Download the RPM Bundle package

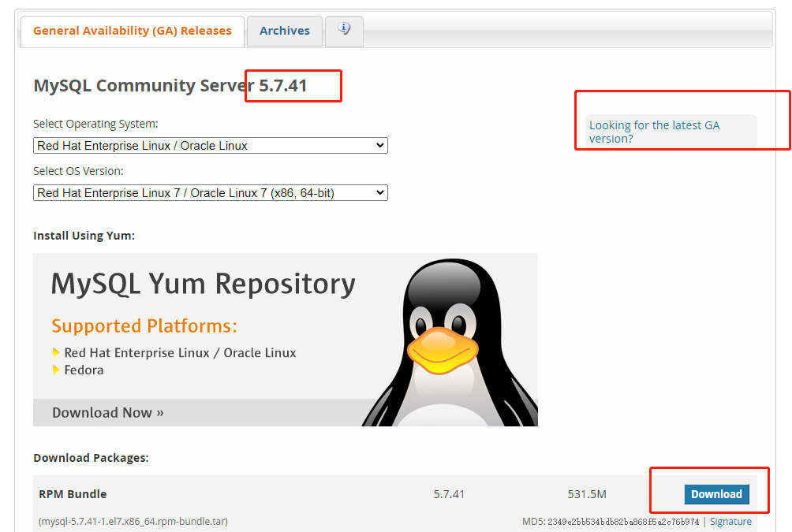(x=716, y=494)
